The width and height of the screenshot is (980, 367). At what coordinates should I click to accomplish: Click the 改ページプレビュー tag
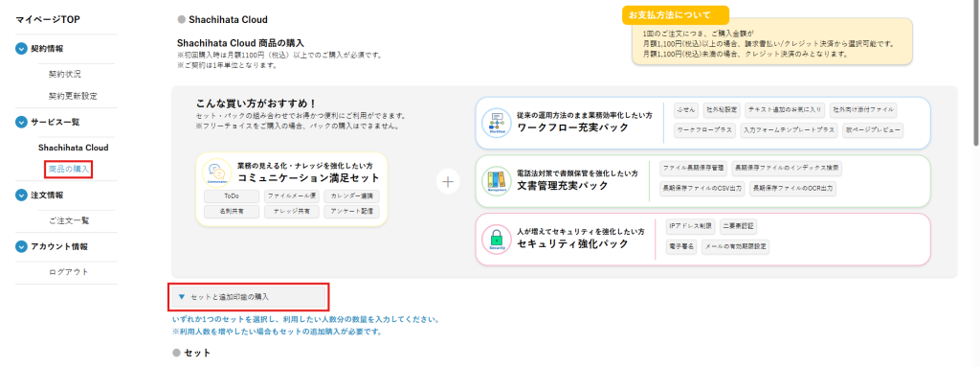(873, 130)
